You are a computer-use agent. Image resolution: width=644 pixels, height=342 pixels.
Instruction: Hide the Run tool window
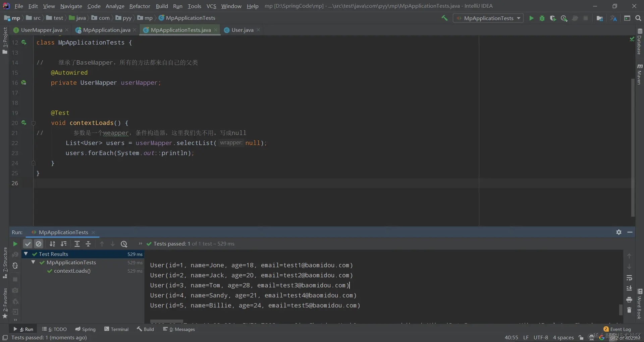(630, 232)
